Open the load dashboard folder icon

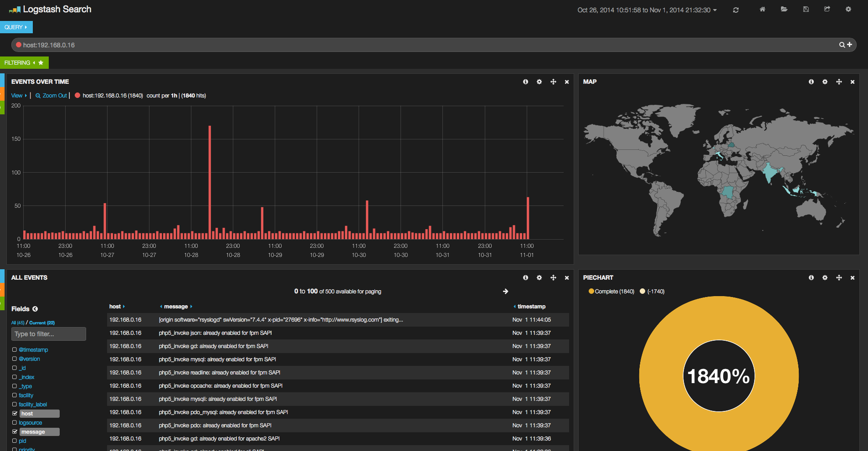click(784, 9)
